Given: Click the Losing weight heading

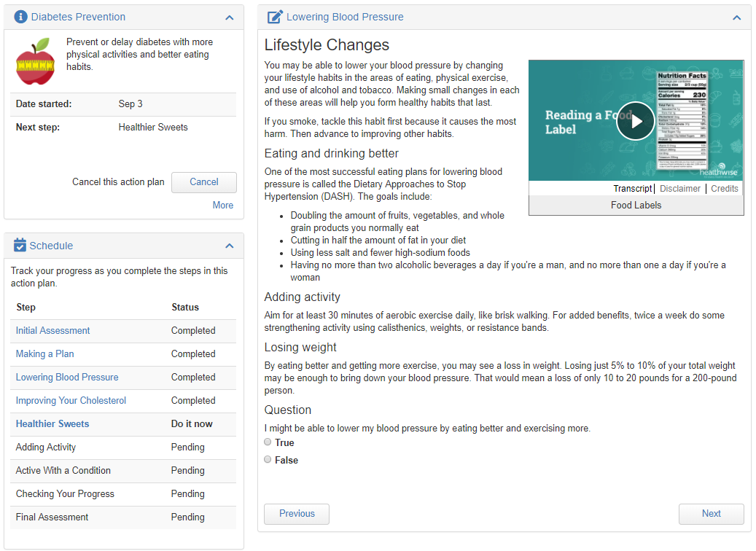Looking at the screenshot, I should 300,347.
